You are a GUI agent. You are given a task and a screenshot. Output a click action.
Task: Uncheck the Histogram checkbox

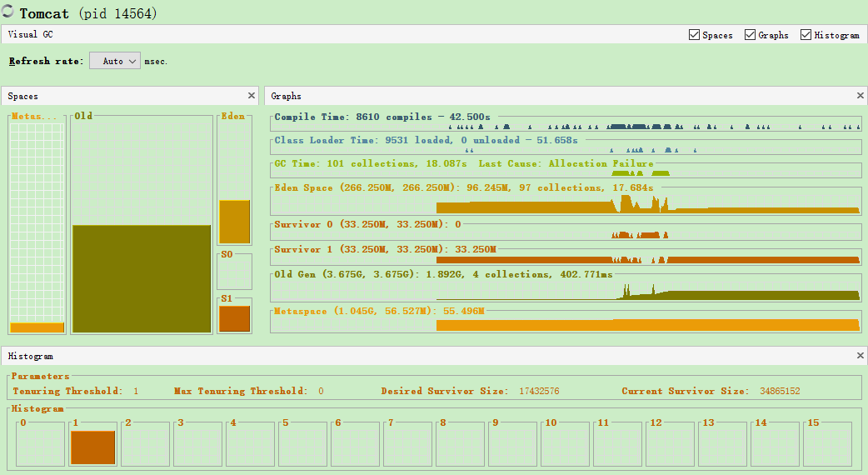coord(806,35)
